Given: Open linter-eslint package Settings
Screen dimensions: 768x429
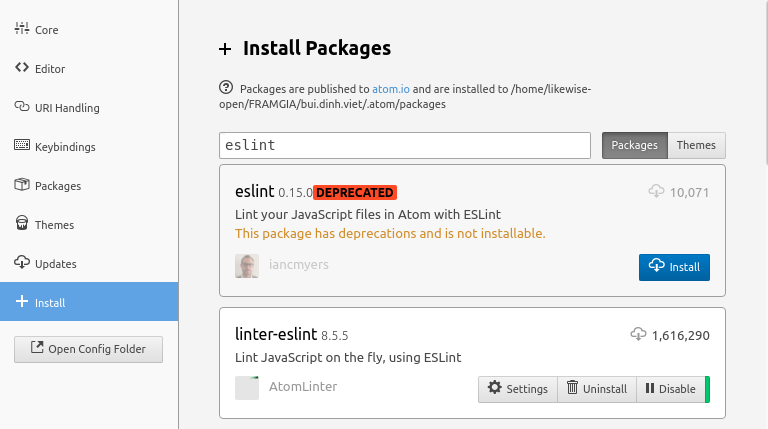Looking at the screenshot, I should (x=517, y=389).
